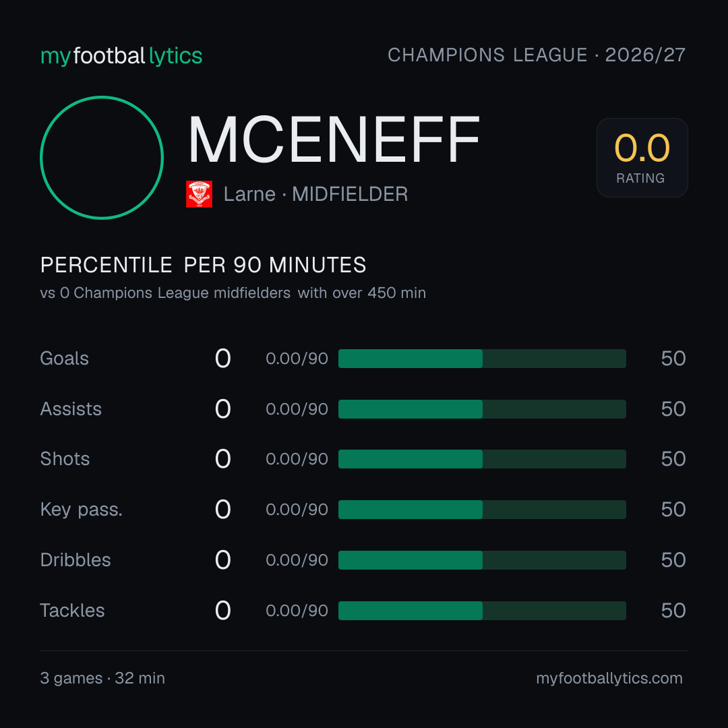Viewport: 728px width, 728px height.
Task: Click the Key pass. percentile bar
Action: tap(482, 510)
